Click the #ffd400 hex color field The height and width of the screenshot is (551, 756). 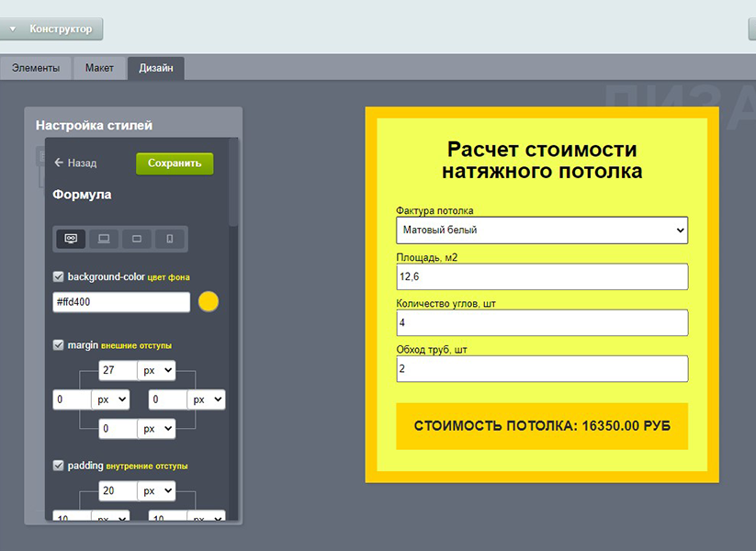click(121, 302)
